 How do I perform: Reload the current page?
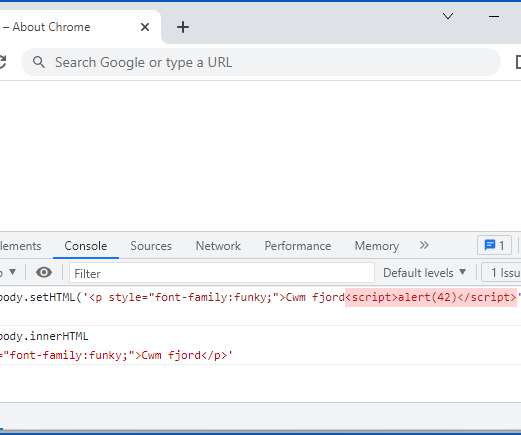coord(3,62)
